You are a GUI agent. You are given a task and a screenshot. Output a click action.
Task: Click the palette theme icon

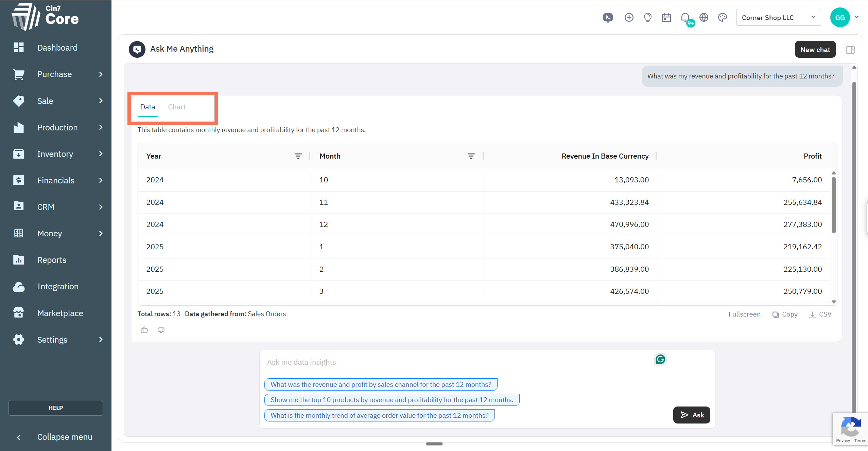[x=723, y=17]
